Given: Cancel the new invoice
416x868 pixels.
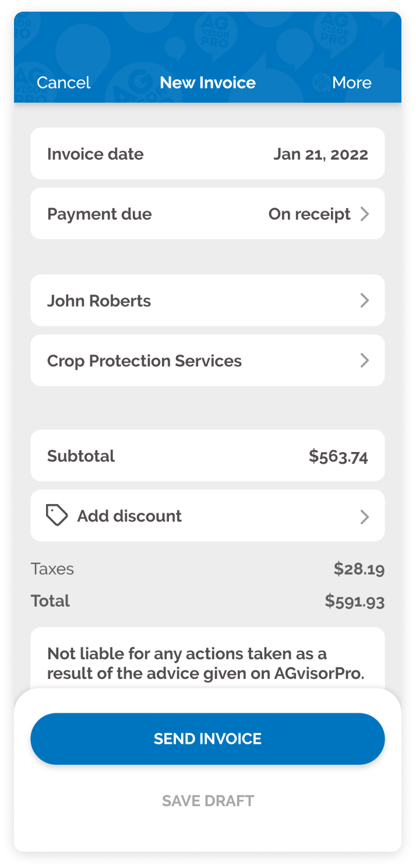Looking at the screenshot, I should click(x=64, y=83).
